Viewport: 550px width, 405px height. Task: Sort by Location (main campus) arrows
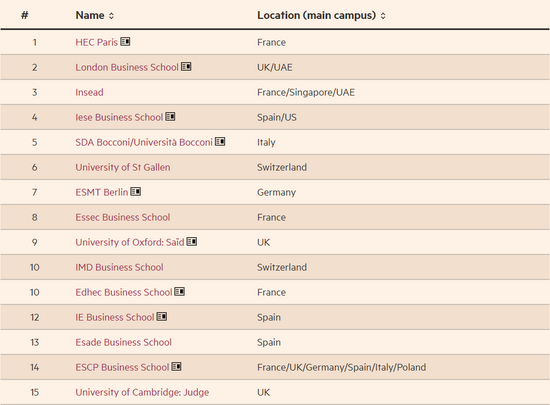tap(383, 16)
